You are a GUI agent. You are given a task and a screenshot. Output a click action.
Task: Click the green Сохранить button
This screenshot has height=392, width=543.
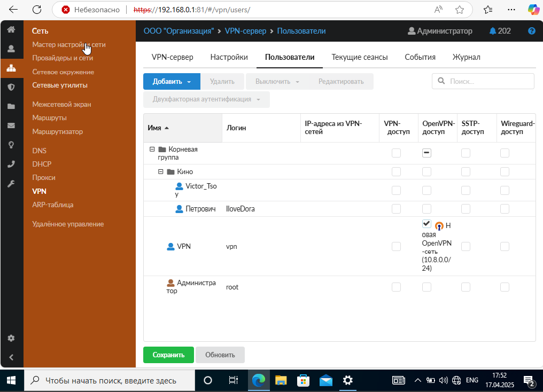coord(169,355)
